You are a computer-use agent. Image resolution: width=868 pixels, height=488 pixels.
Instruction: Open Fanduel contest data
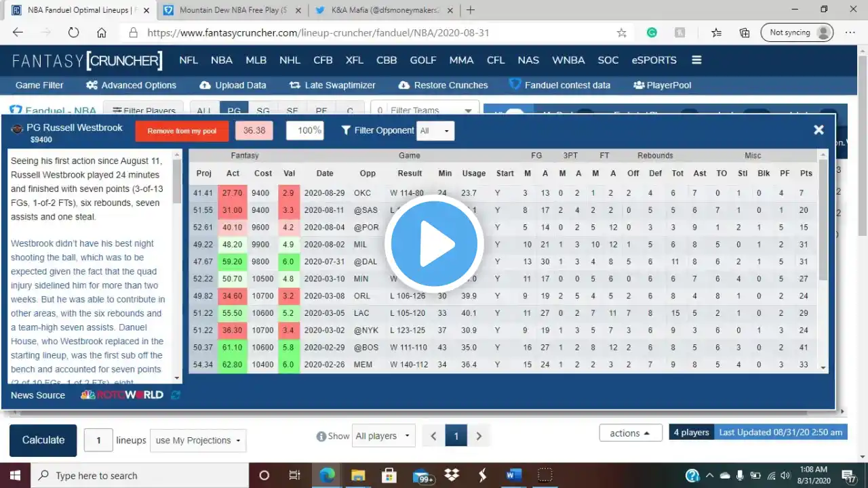point(559,85)
